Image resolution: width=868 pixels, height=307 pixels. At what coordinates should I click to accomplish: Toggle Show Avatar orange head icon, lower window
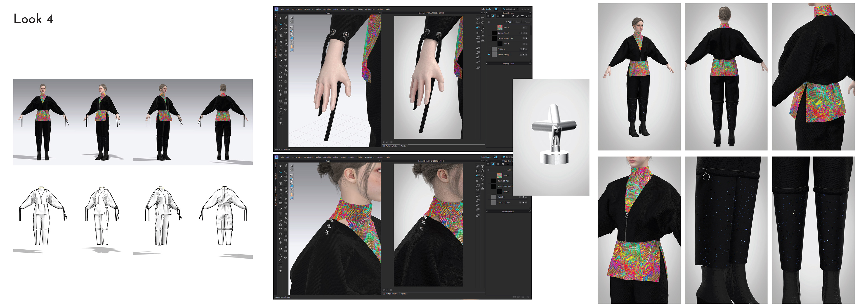tap(292, 194)
